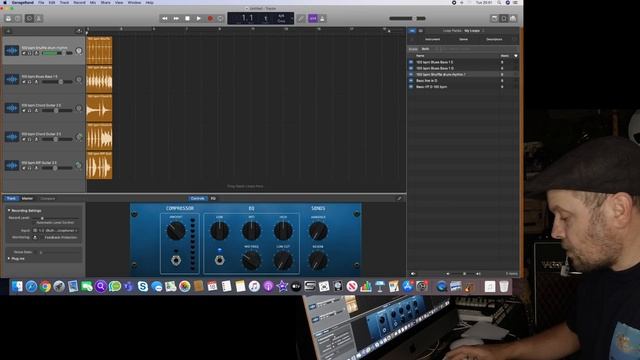Open the Tuner pencil-shaped button
The image size is (640, 360).
[x=301, y=18]
